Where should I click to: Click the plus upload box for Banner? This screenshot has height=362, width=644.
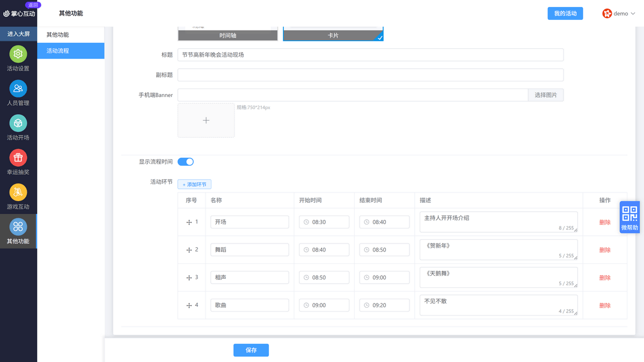pyautogui.click(x=206, y=120)
